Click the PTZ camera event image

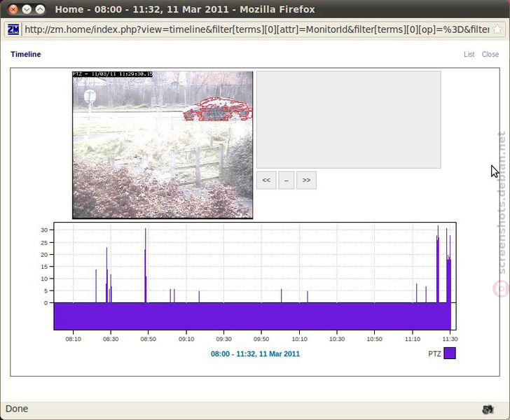[x=163, y=145]
